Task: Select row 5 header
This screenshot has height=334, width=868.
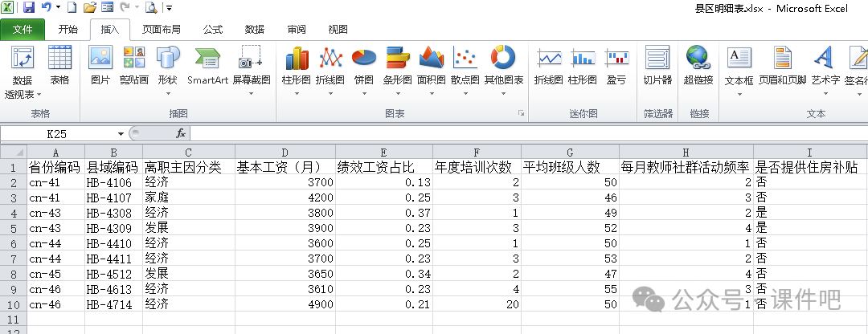Action: point(14,228)
